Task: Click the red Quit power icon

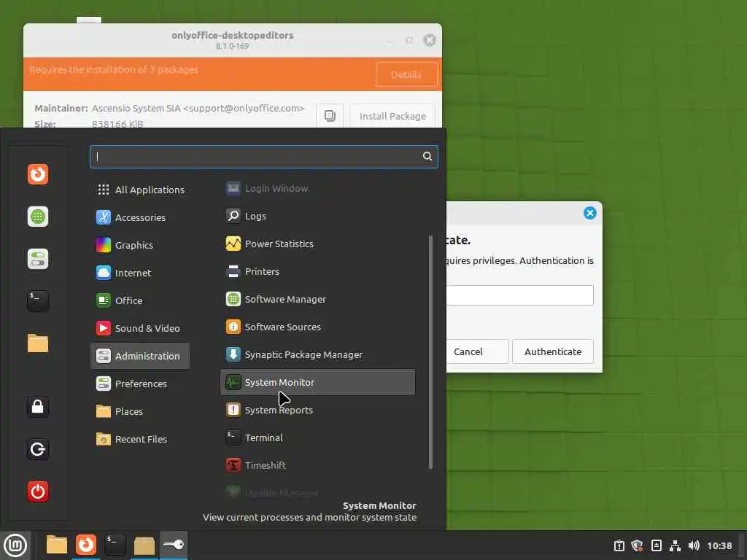Action: 38,491
